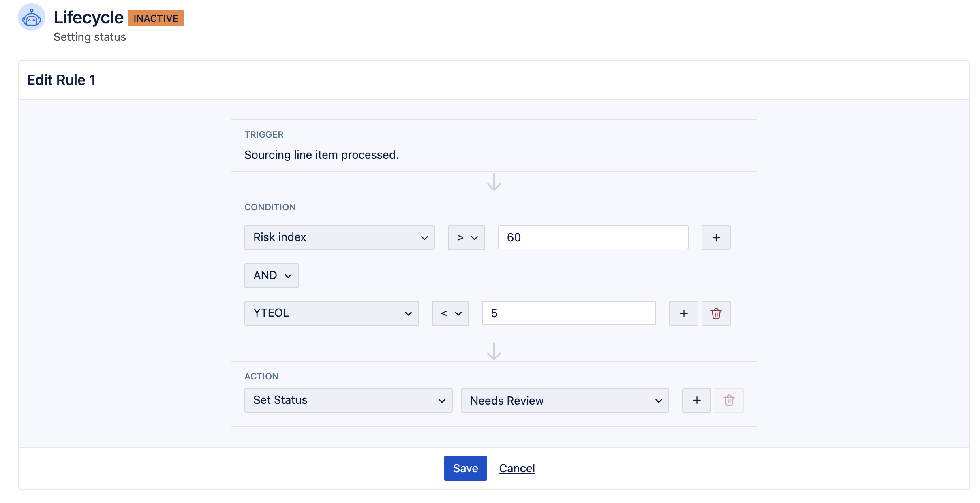Open the Set Status action dropdown
Screen dimensions: 980x503
click(348, 401)
